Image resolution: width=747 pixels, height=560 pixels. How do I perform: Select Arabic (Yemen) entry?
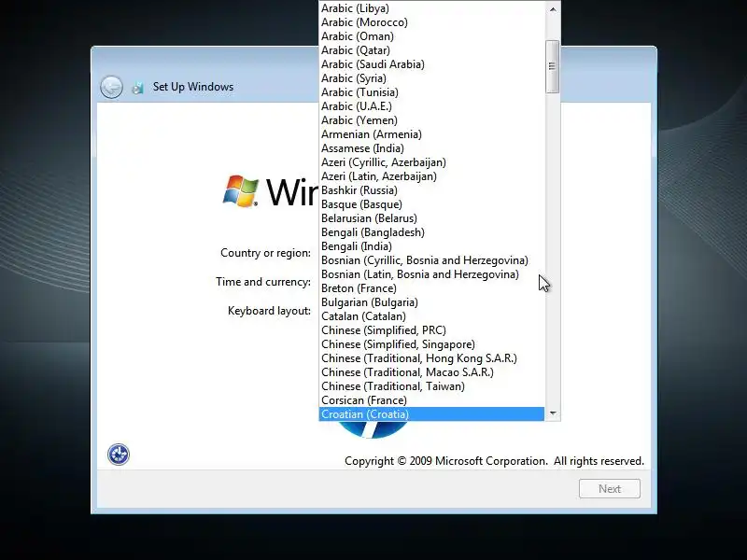click(431, 120)
